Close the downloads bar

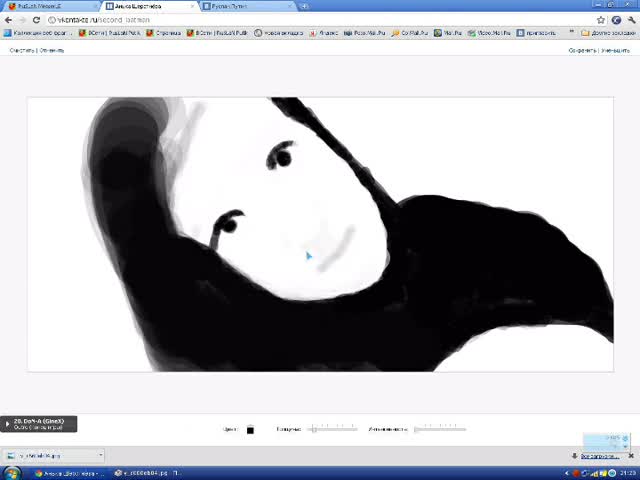tap(631, 456)
